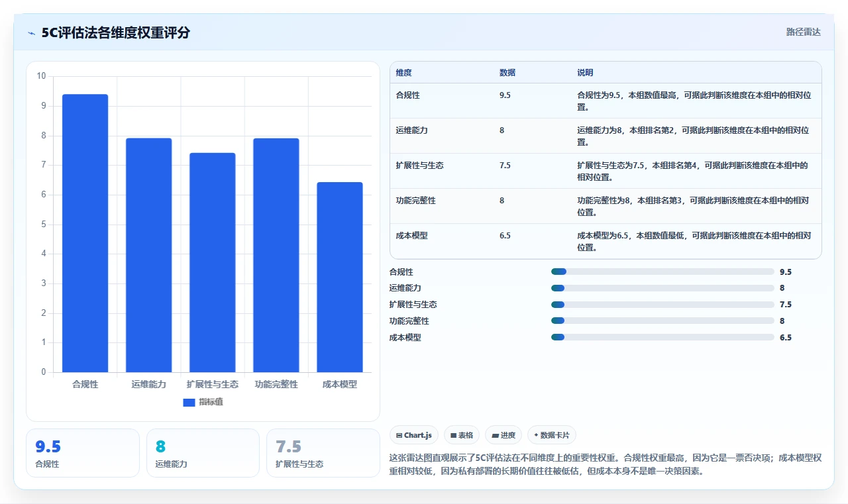Click the summary paragraph starting 这张雷达图
Image resolution: width=848 pixels, height=504 pixels.
coord(606,465)
